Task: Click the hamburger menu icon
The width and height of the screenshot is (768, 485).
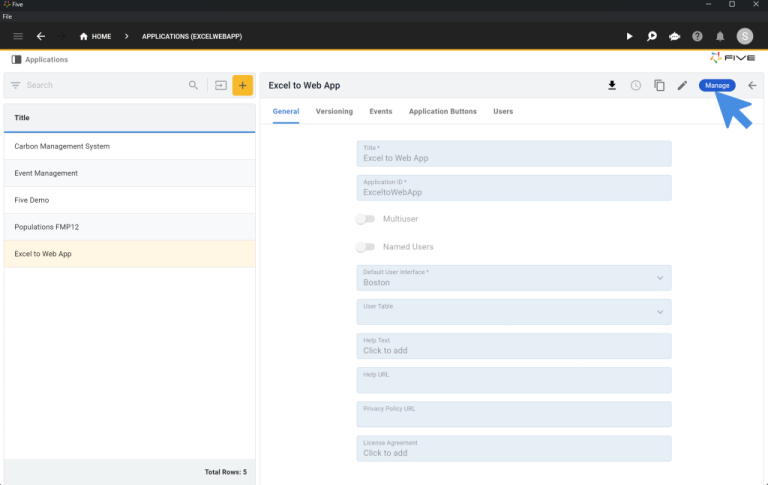Action: click(x=18, y=36)
